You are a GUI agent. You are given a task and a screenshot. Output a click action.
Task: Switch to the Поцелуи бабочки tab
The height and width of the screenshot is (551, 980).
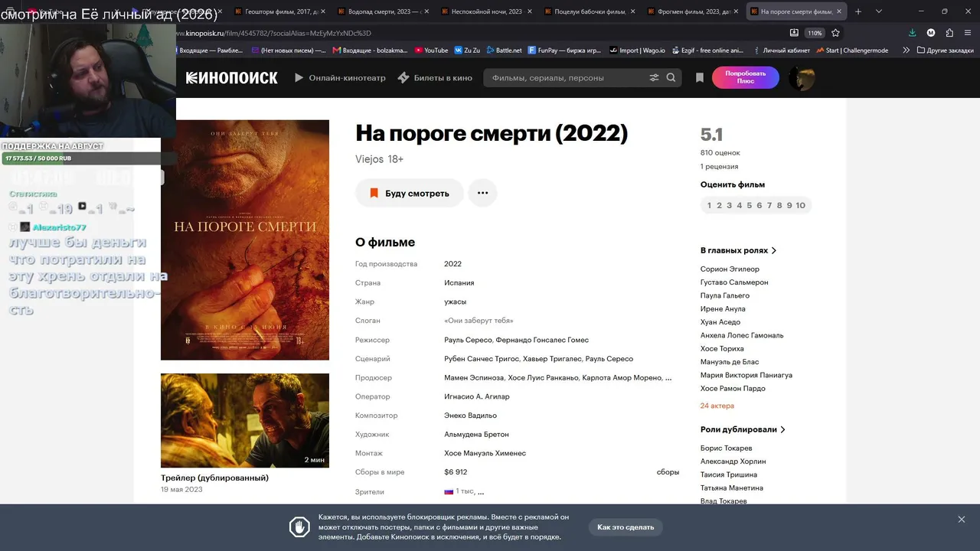pyautogui.click(x=589, y=11)
